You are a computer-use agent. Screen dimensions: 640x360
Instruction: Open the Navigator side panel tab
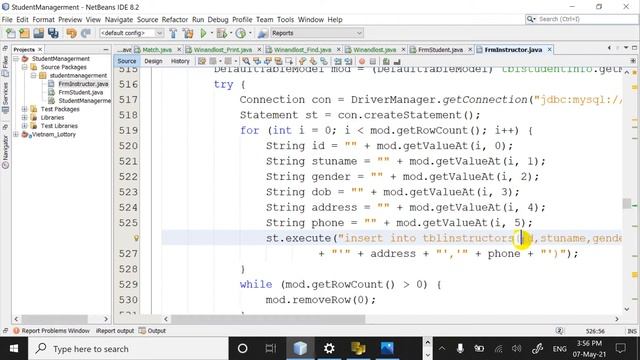click(5, 151)
